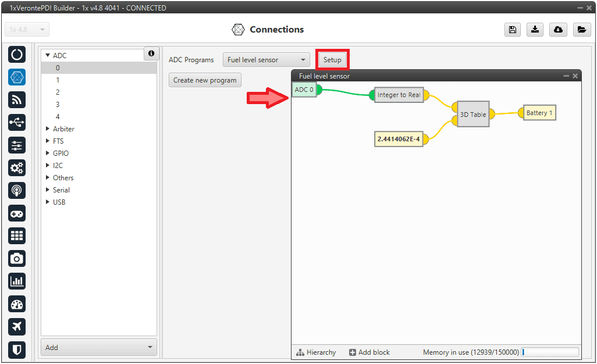This screenshot has width=597, height=364.
Task: Click the Connections header title
Action: tap(277, 30)
